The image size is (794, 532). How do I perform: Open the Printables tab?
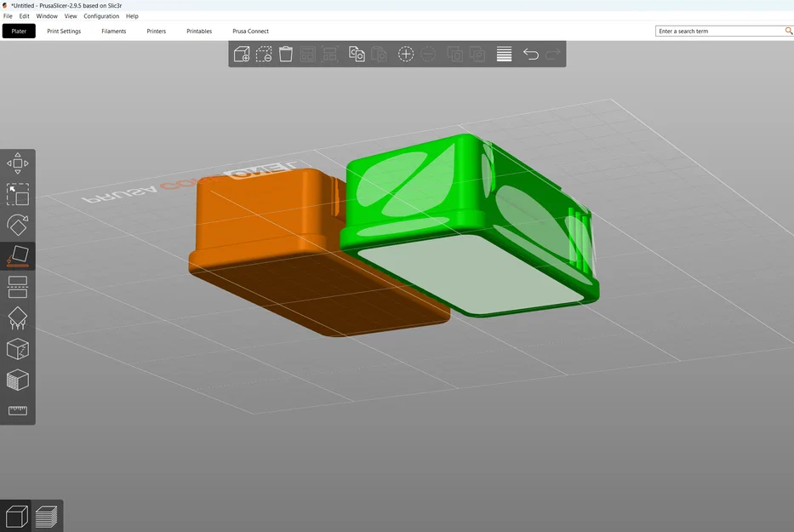[199, 31]
